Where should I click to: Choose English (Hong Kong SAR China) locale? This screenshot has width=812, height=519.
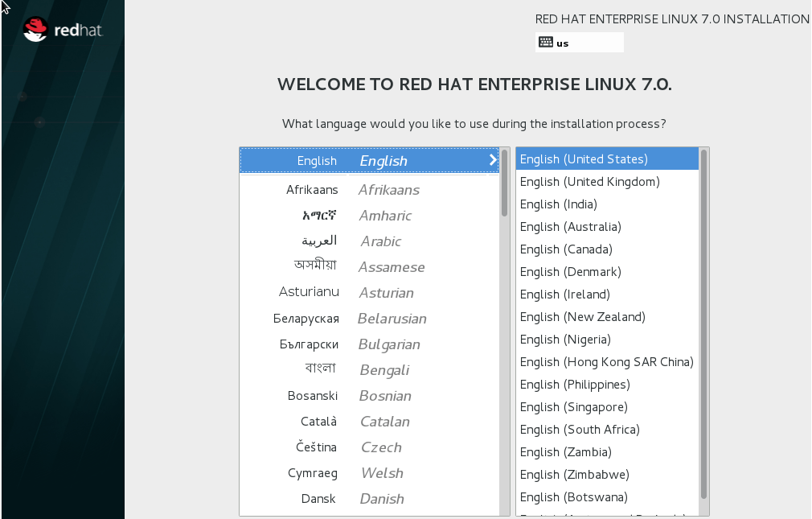607,362
